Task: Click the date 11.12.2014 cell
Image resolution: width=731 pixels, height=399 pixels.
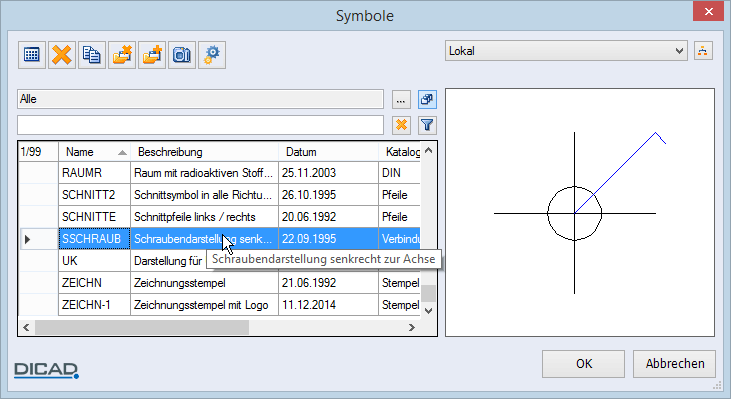Action: [x=329, y=305]
